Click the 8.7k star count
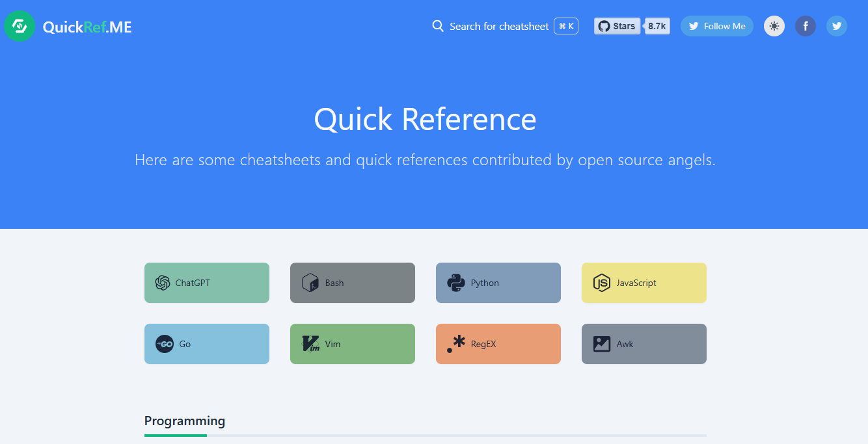Viewport: 868px width, 444px height. coord(657,26)
